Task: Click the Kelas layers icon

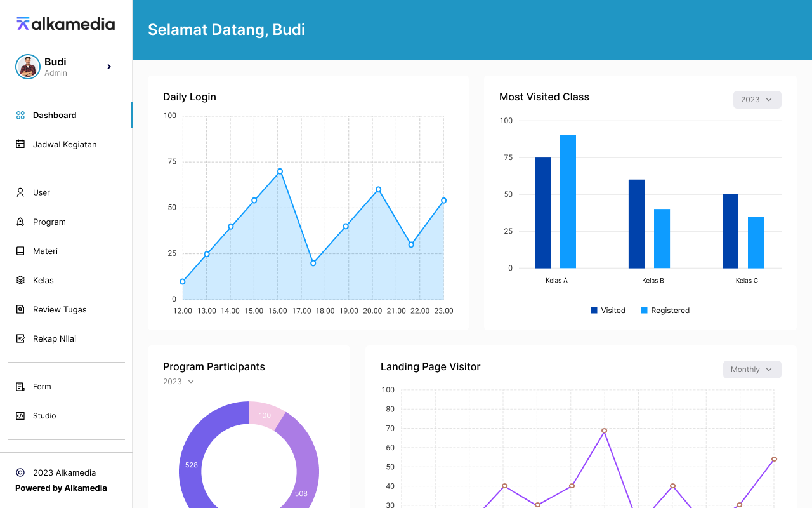Action: [20, 280]
